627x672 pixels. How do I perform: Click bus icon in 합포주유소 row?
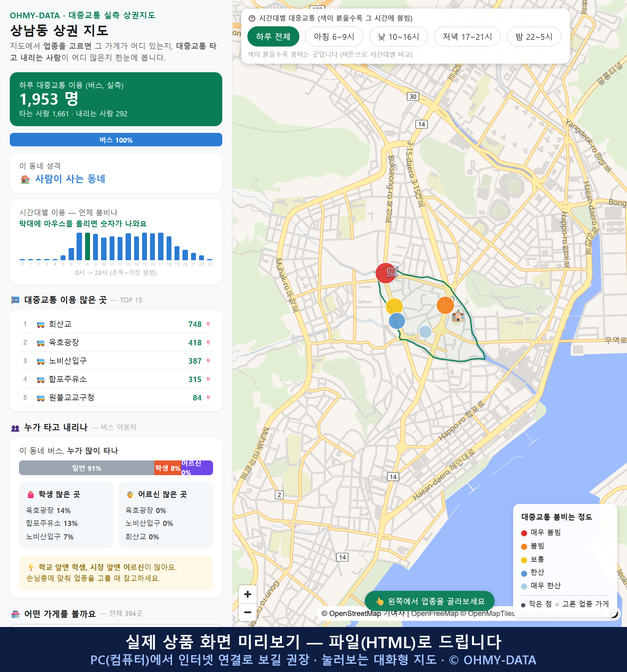40,380
